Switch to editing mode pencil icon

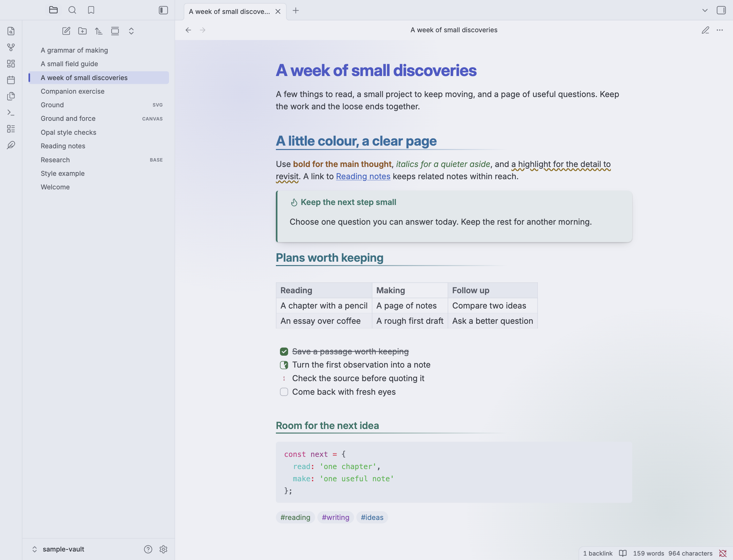706,30
